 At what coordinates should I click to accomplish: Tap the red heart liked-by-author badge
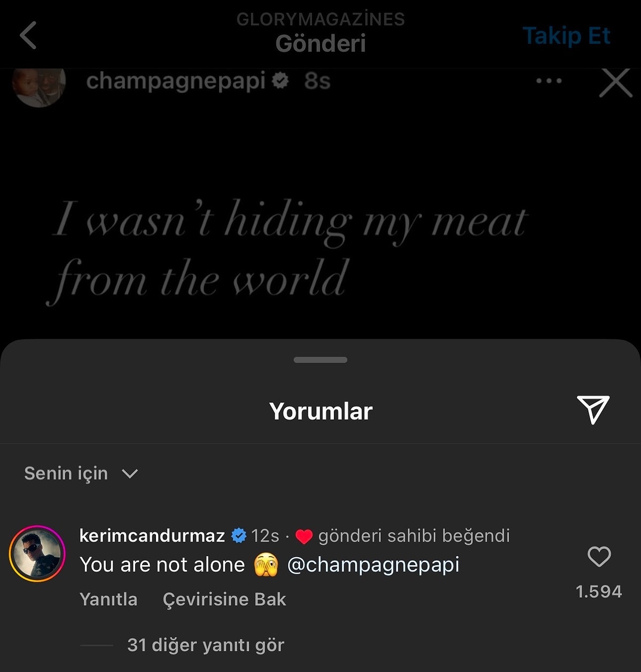coord(303,536)
